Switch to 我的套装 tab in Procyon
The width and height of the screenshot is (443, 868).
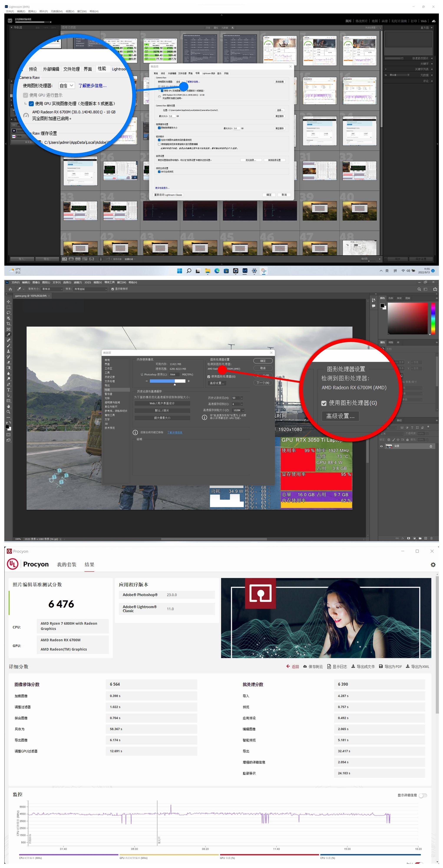pyautogui.click(x=66, y=564)
